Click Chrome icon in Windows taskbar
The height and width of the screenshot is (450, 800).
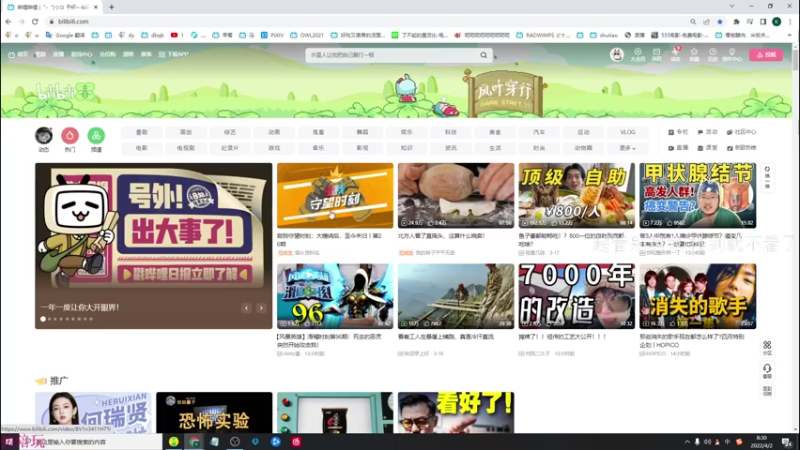pyautogui.click(x=194, y=442)
